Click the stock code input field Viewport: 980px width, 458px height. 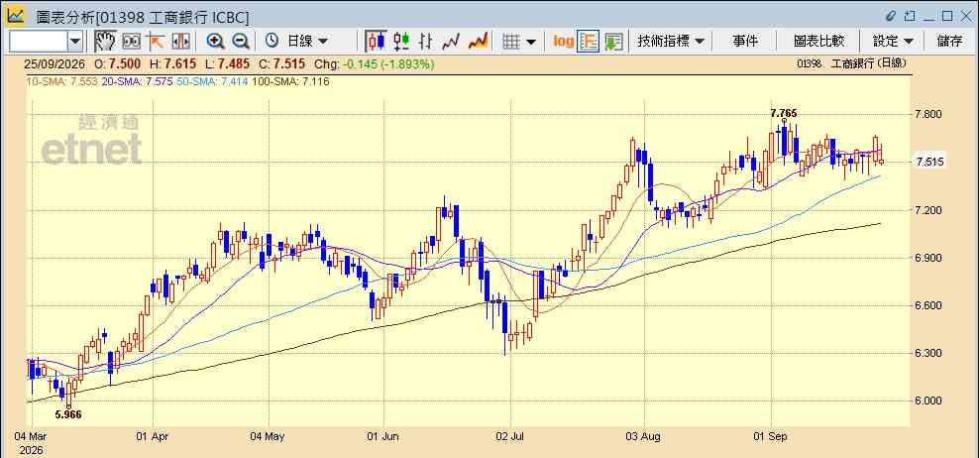(38, 42)
